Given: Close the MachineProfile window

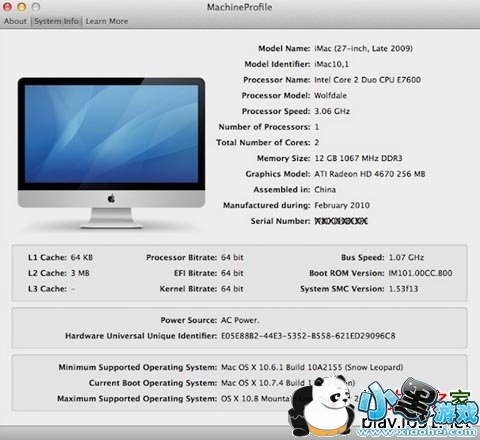Looking at the screenshot, I should 7,7.
